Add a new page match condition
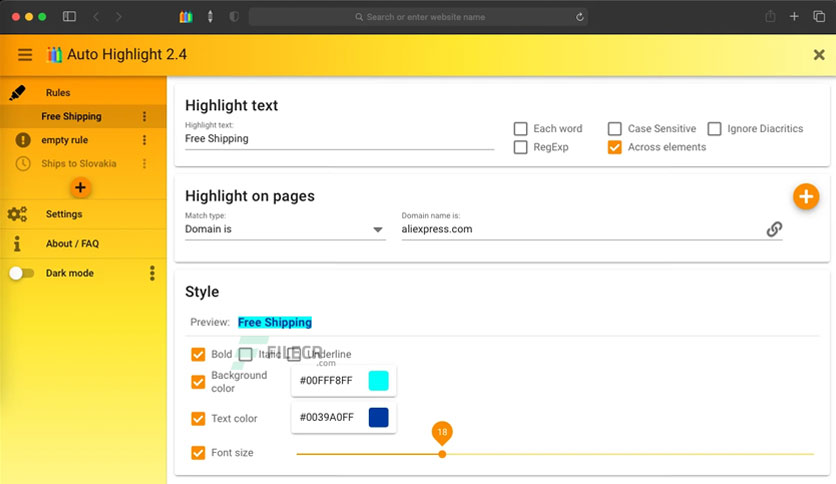Viewport: 836px width, 484px height. click(x=806, y=197)
